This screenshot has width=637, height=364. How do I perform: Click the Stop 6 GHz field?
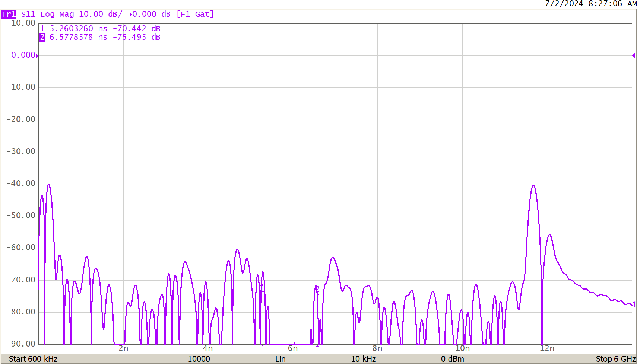coord(615,359)
